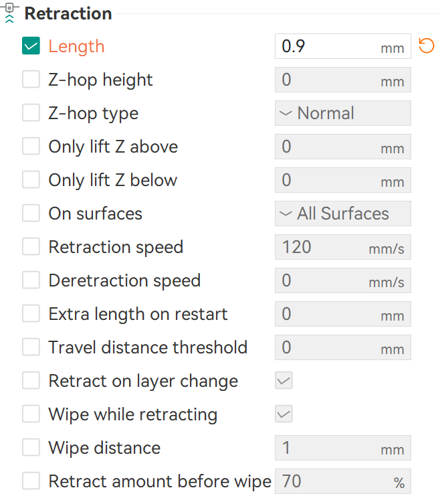Enable the Z-hop height override checkbox

[31, 80]
